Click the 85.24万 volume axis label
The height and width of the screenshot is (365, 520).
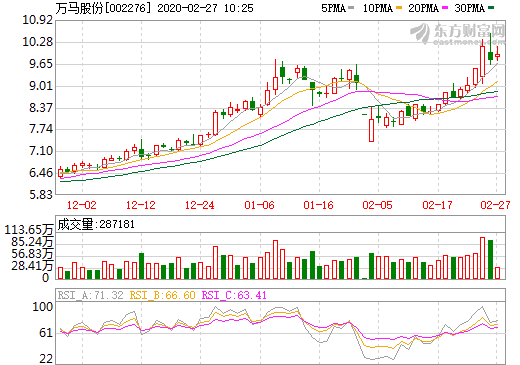[x=32, y=242]
